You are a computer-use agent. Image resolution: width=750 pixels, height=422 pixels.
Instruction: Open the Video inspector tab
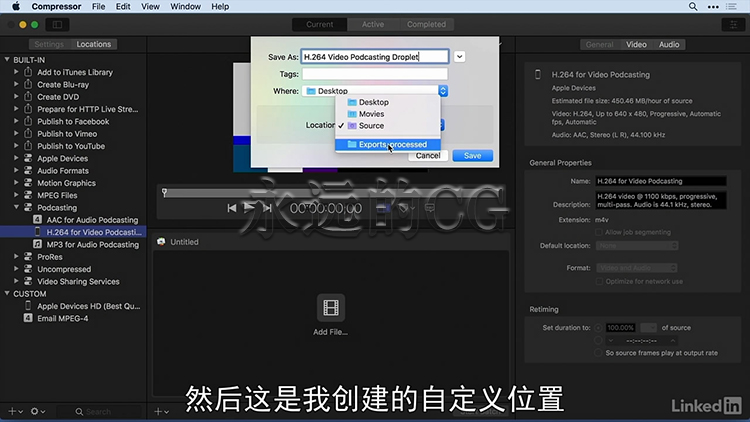[x=636, y=44]
